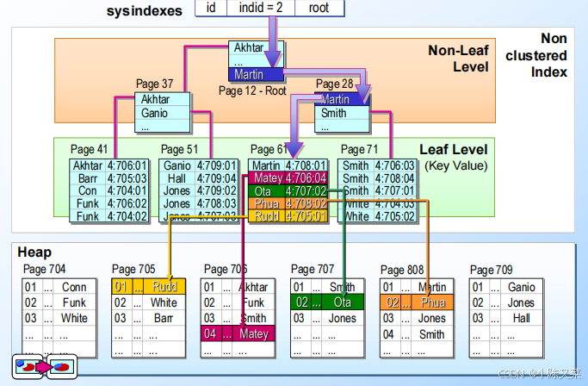
Task: Click 'Akhtar' entry in Page 37 node
Action: (x=163, y=99)
